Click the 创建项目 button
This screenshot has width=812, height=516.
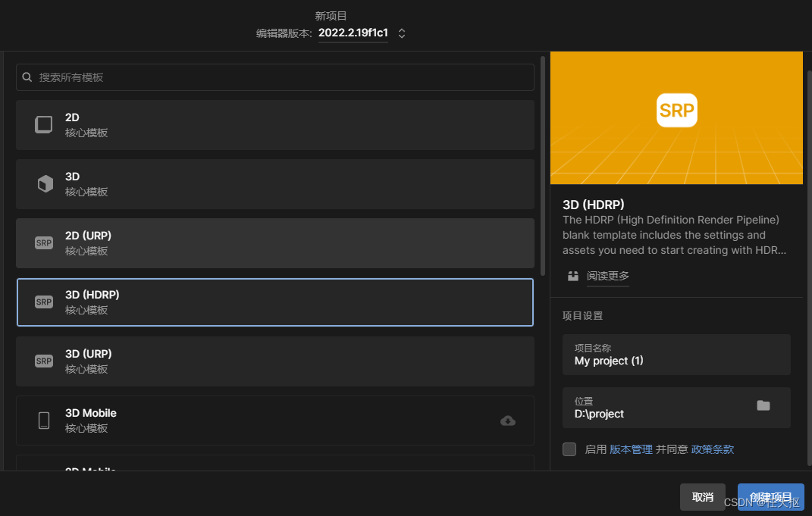click(770, 497)
